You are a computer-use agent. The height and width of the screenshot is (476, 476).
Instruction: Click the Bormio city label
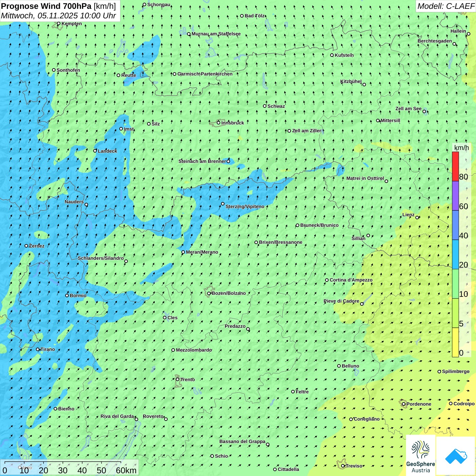point(78,295)
